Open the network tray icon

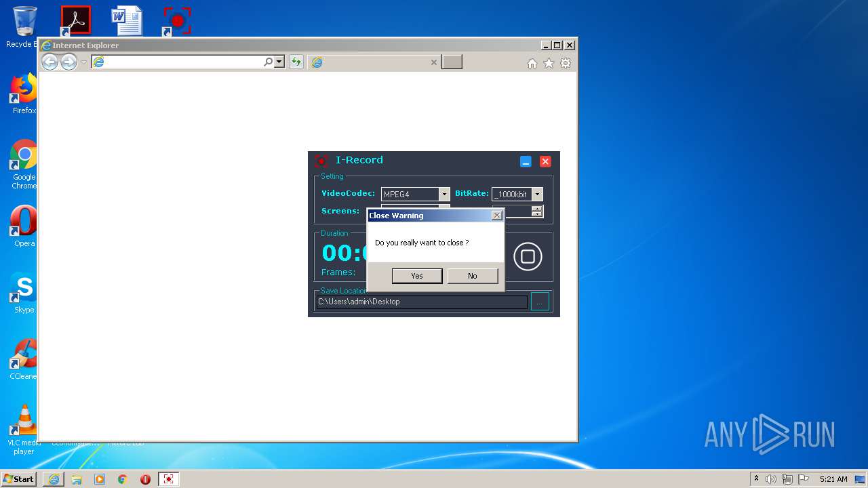click(787, 479)
